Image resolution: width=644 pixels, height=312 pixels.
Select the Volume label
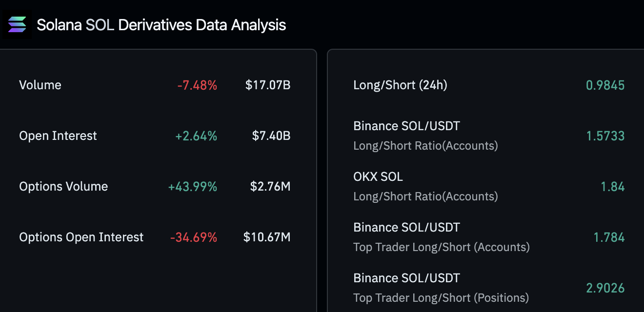click(40, 85)
